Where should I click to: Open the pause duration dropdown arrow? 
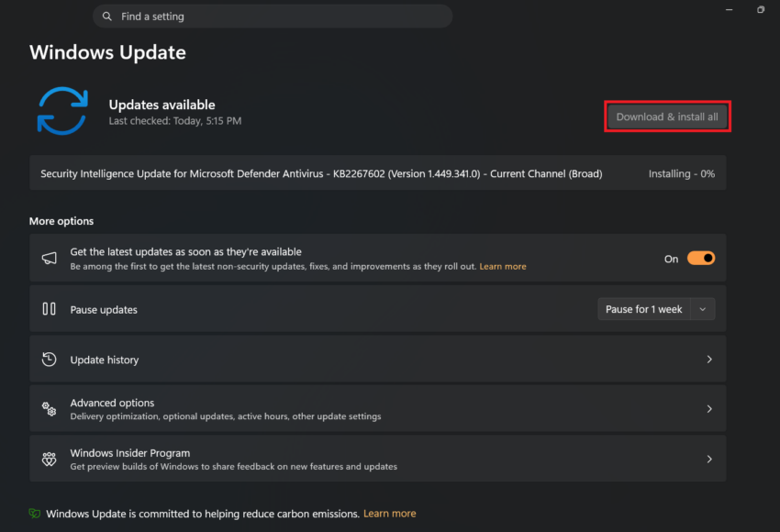[702, 309]
